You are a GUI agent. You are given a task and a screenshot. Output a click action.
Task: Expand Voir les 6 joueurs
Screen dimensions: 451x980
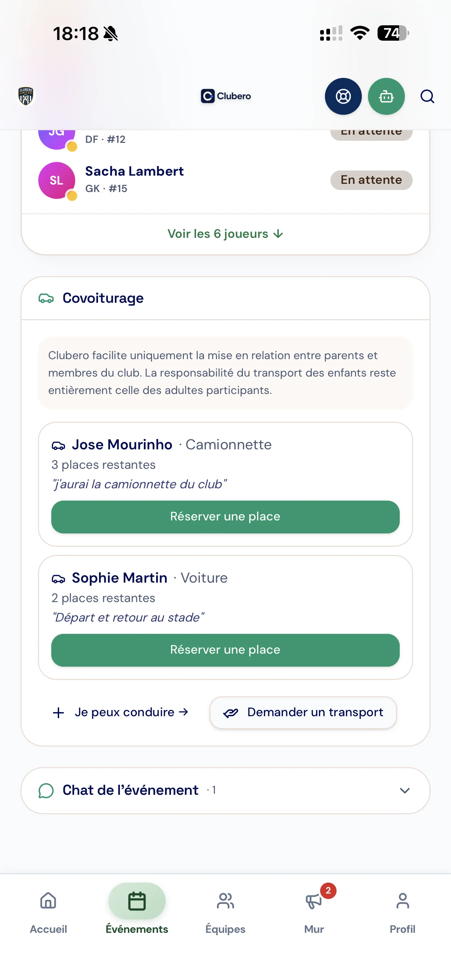point(225,234)
